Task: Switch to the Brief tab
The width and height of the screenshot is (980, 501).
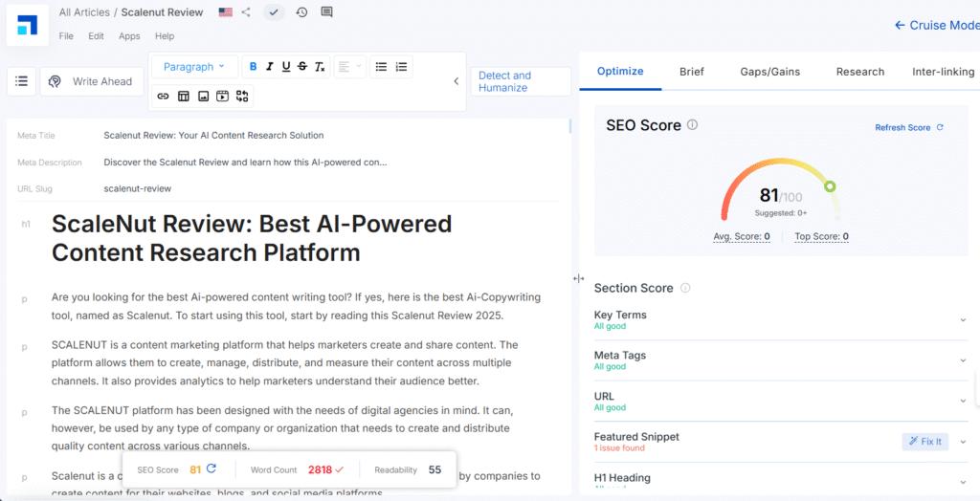Action: click(x=692, y=71)
